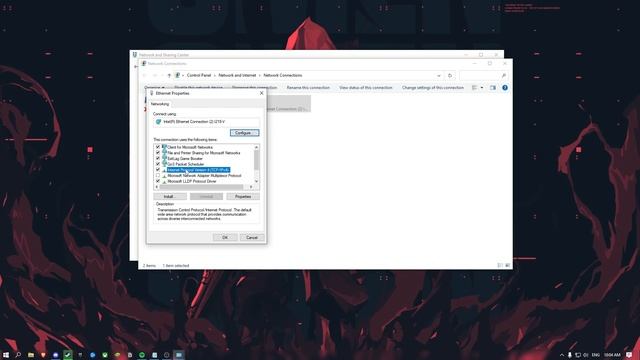Open Help via blue question icon

(505, 88)
